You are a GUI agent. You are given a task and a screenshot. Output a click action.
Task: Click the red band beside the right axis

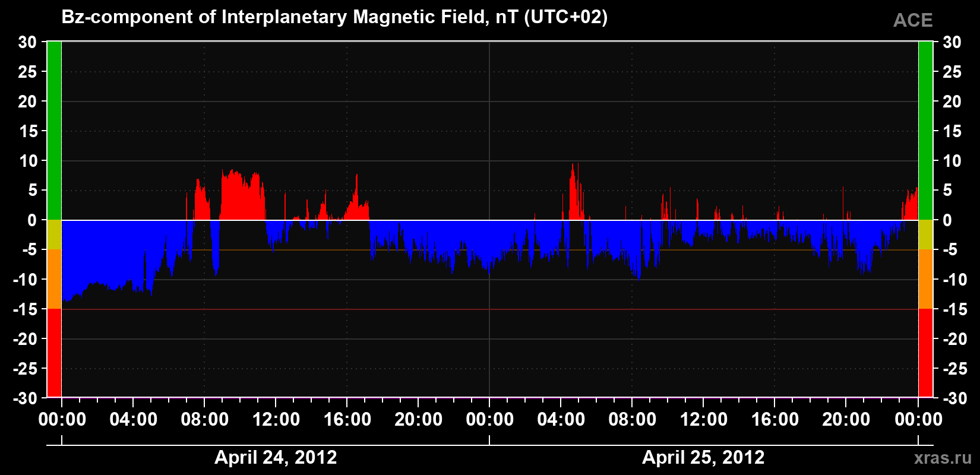click(x=925, y=353)
